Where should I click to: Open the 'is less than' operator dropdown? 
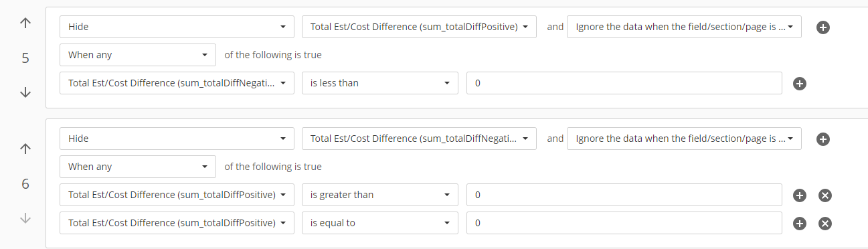380,83
